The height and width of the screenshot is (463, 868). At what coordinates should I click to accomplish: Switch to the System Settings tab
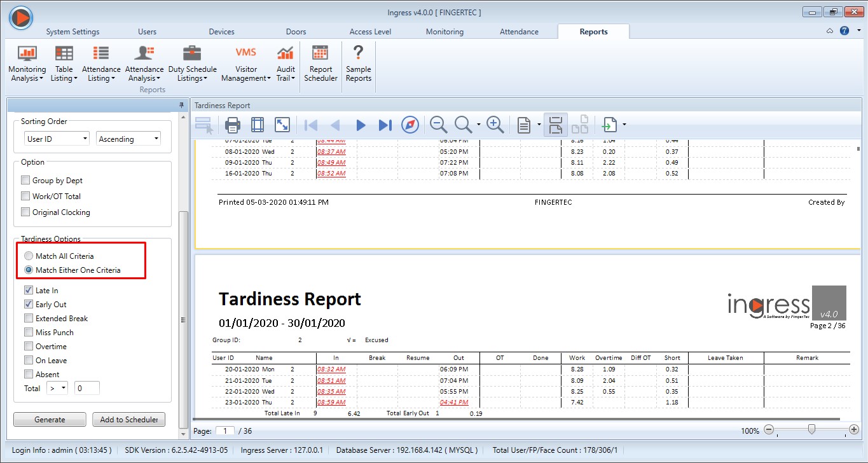click(x=72, y=32)
